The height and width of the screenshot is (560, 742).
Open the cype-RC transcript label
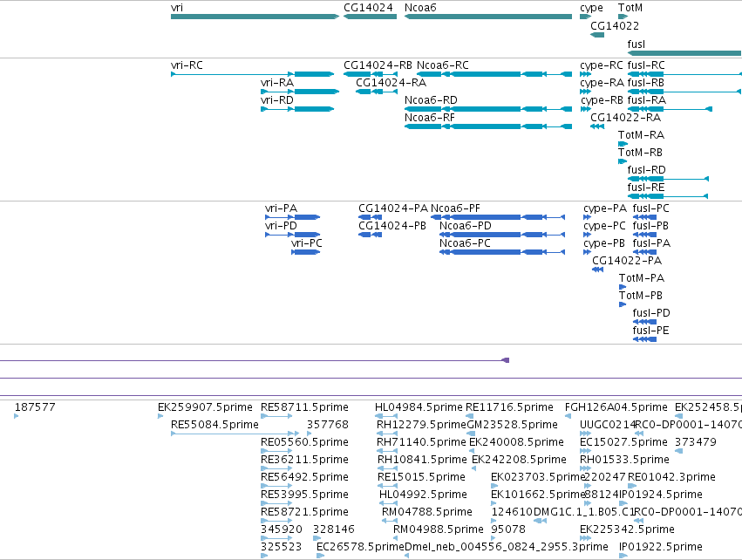click(x=602, y=65)
